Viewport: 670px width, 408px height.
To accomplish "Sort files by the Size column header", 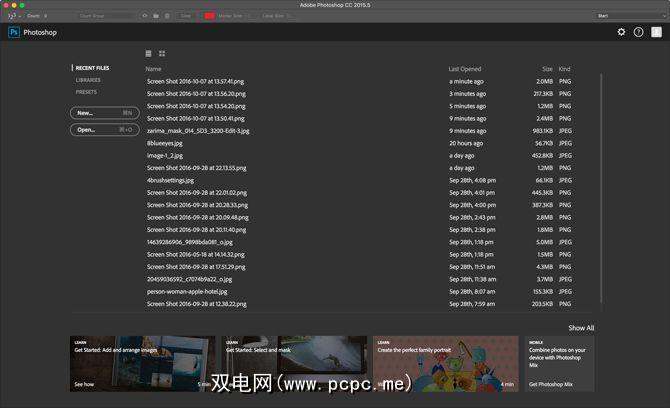I will tap(547, 69).
